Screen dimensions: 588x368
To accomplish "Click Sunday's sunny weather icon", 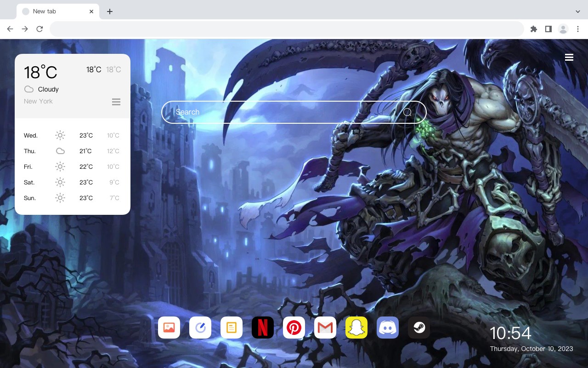I will (x=60, y=198).
